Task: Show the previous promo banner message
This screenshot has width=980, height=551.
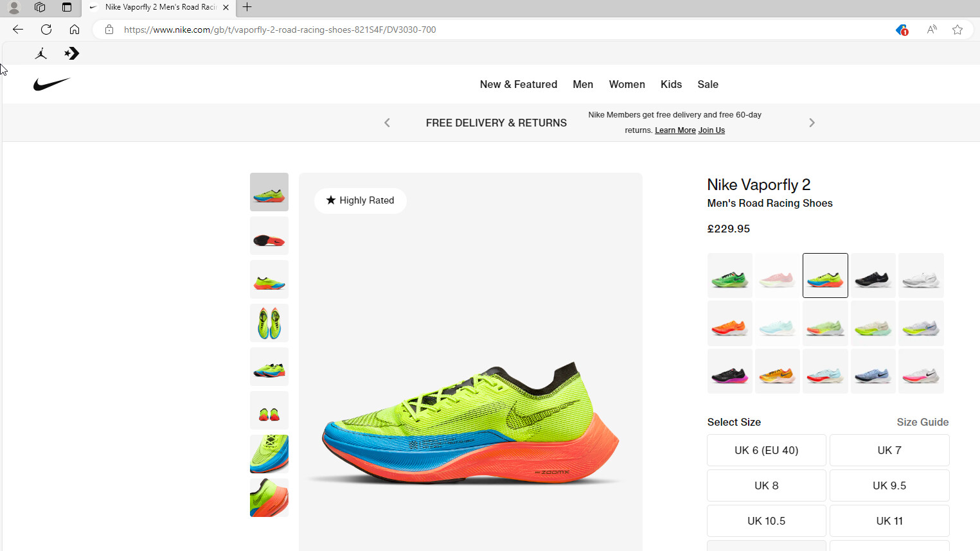Action: pyautogui.click(x=387, y=123)
